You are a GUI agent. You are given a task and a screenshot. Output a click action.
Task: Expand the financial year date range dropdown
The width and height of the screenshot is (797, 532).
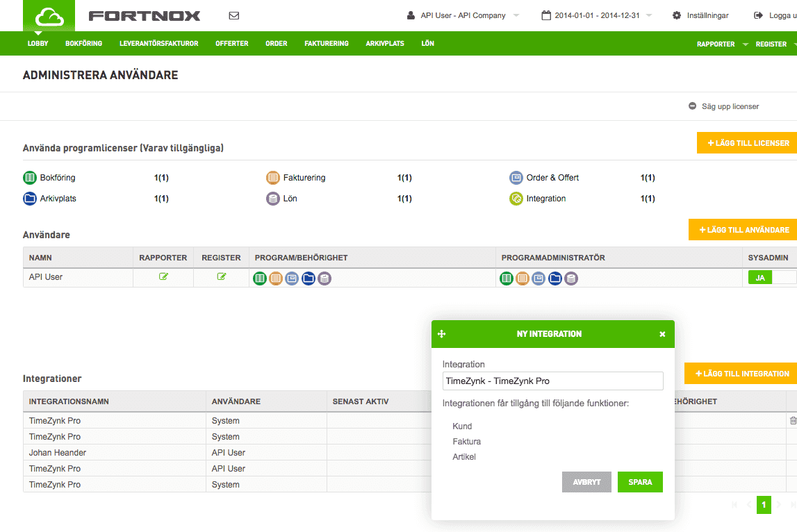coord(649,15)
